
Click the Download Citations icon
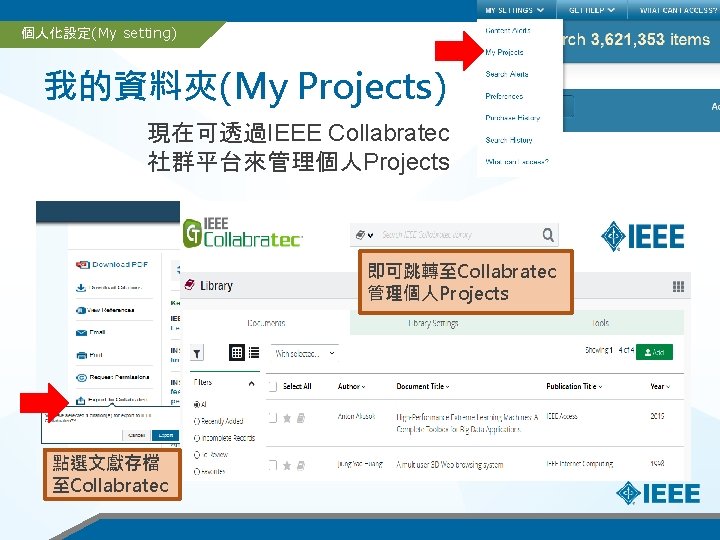(81, 288)
